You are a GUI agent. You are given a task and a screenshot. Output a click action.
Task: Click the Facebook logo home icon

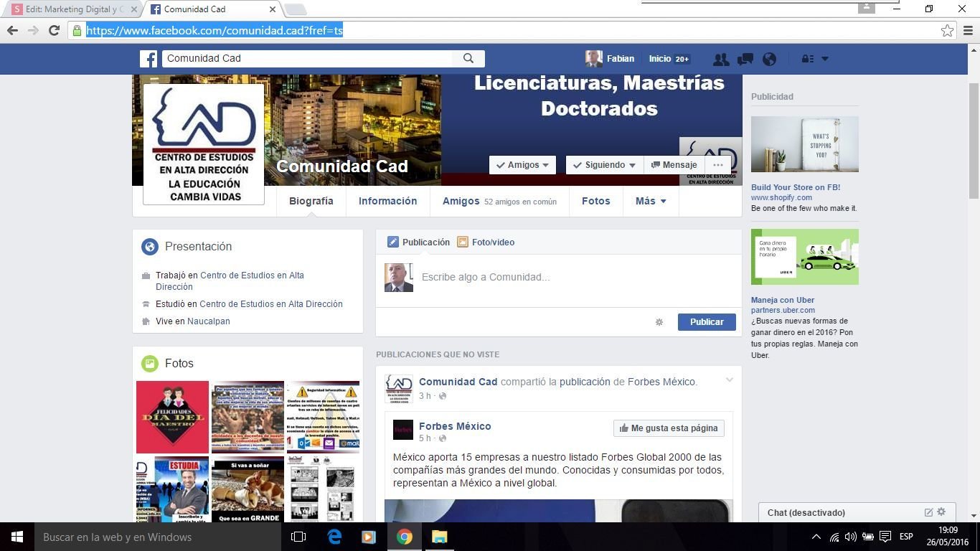point(149,59)
